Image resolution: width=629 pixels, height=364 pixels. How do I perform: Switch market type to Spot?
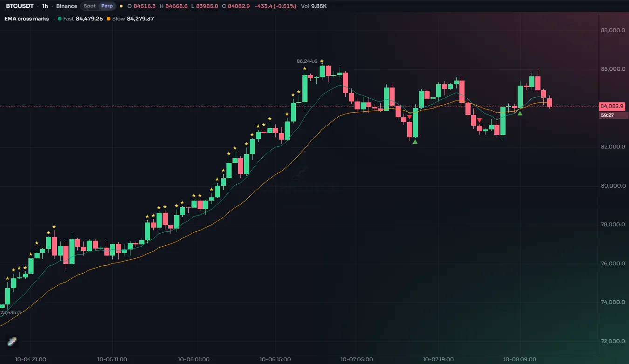click(x=89, y=6)
